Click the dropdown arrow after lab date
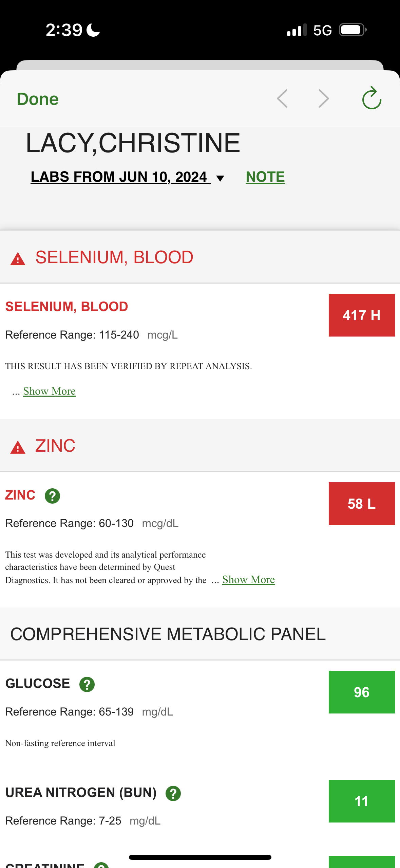This screenshot has width=400, height=868. [x=220, y=178]
